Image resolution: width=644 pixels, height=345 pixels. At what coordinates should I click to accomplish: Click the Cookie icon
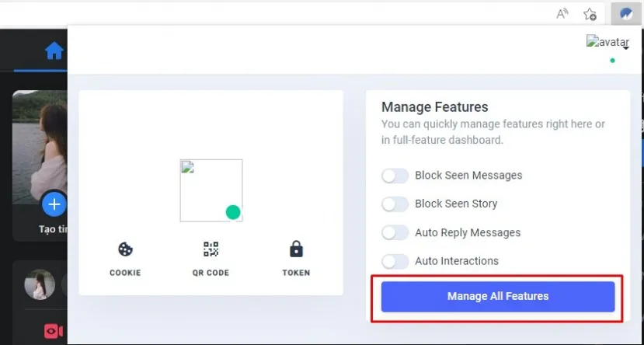[125, 249]
